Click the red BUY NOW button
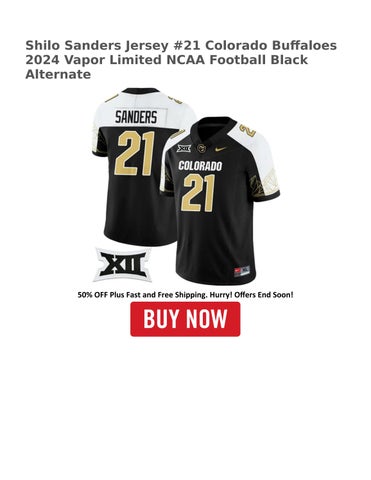Screen dimensions: 371x480 click(x=185, y=319)
